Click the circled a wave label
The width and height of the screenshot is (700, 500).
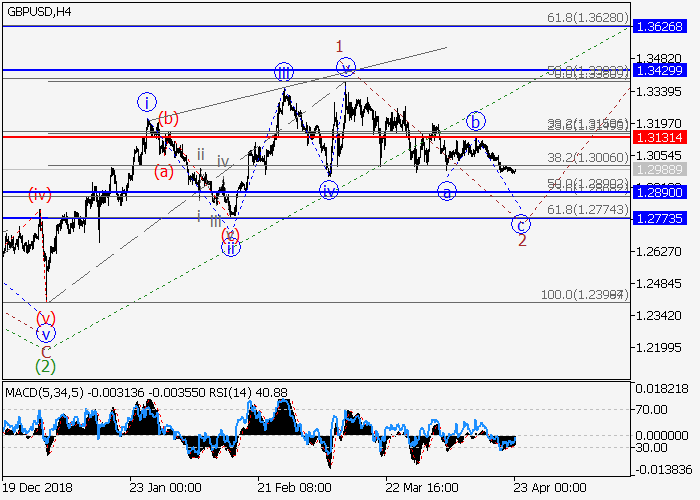447,189
